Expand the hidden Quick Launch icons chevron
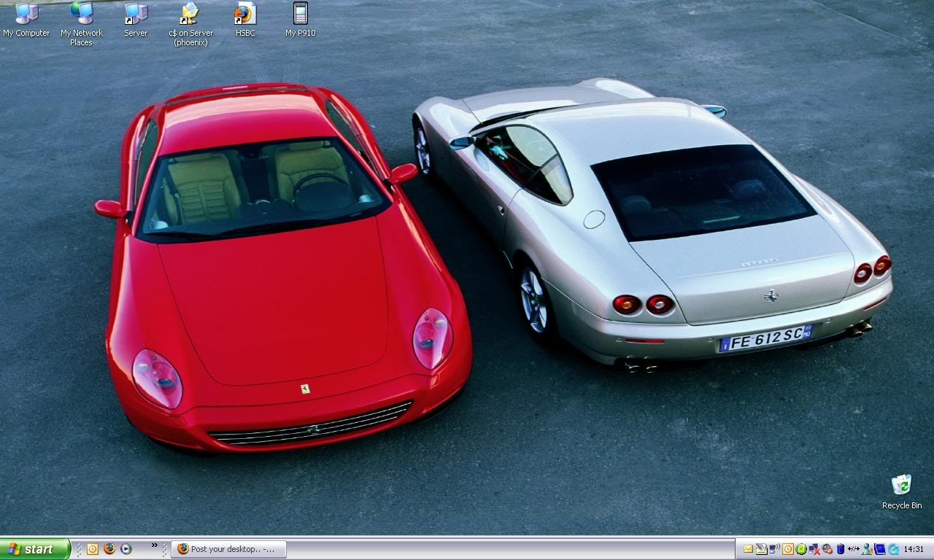Image resolution: width=934 pixels, height=560 pixels. pyautogui.click(x=155, y=545)
